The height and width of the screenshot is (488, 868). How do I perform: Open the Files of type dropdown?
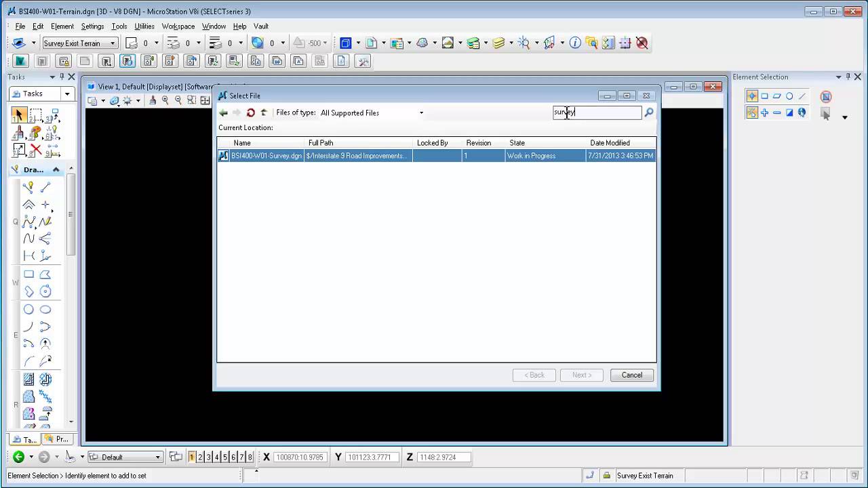pyautogui.click(x=421, y=113)
